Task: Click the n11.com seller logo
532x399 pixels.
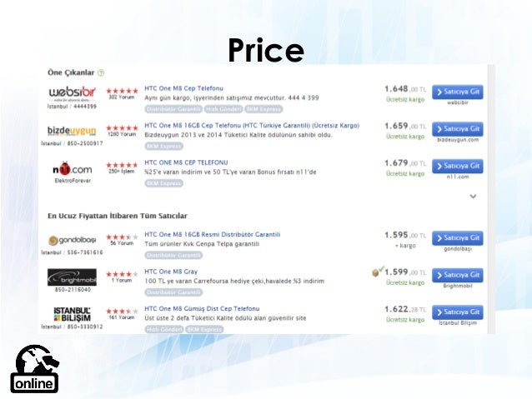Action: click(73, 169)
